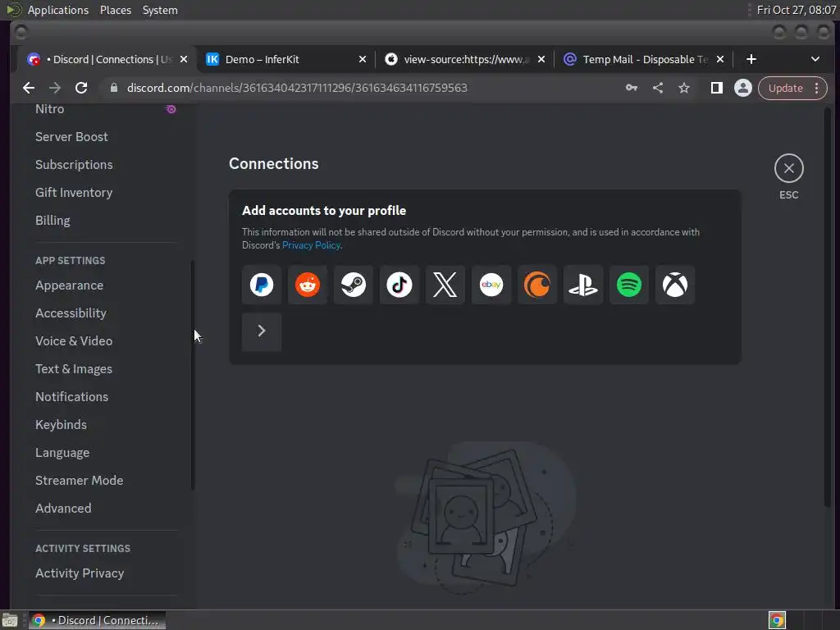Connect an X (Twitter) account
The width and height of the screenshot is (840, 630).
(x=445, y=285)
